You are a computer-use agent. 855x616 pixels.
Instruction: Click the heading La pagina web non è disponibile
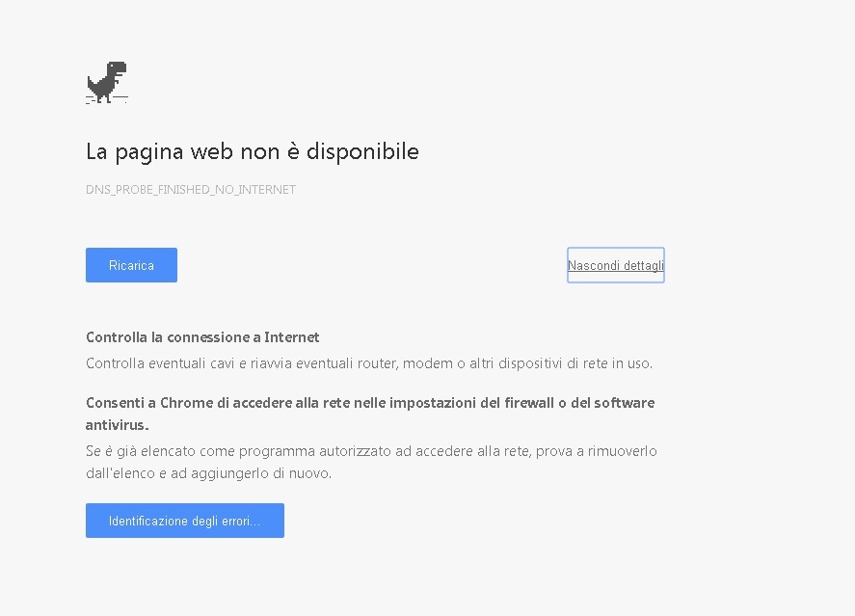(253, 151)
